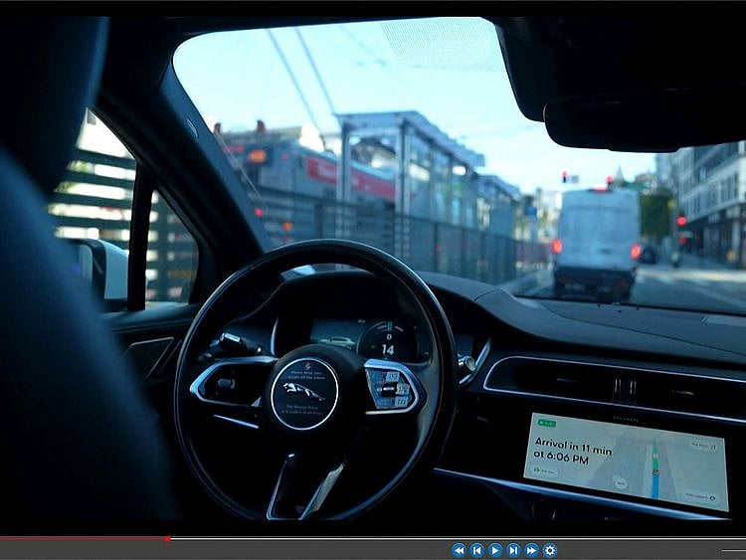Jump to the previous track button
This screenshot has height=560, width=746.
coord(476,550)
